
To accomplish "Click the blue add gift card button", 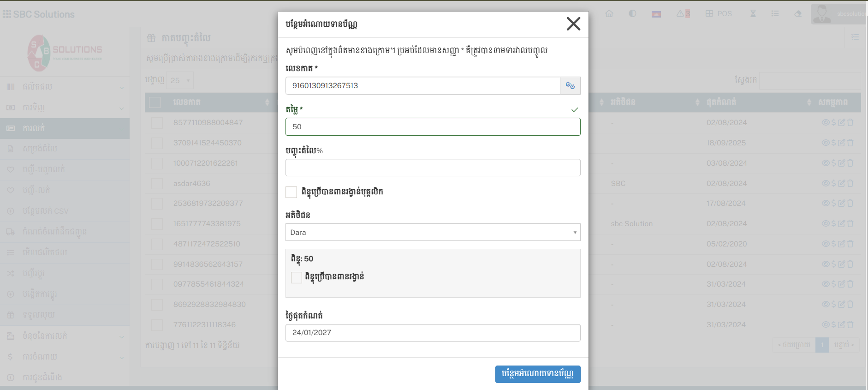I will tap(537, 374).
